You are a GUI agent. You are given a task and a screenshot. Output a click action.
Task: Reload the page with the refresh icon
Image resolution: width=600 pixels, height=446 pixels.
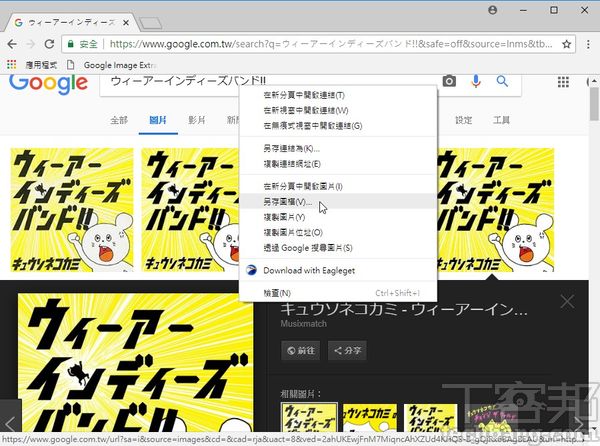pos(49,44)
